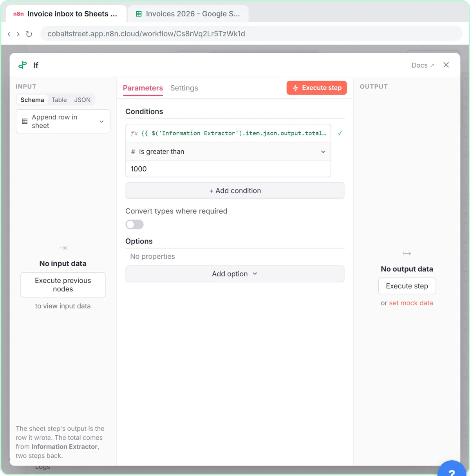Click the If node branch icon
Viewport: 470px width, 476px height.
point(23,65)
